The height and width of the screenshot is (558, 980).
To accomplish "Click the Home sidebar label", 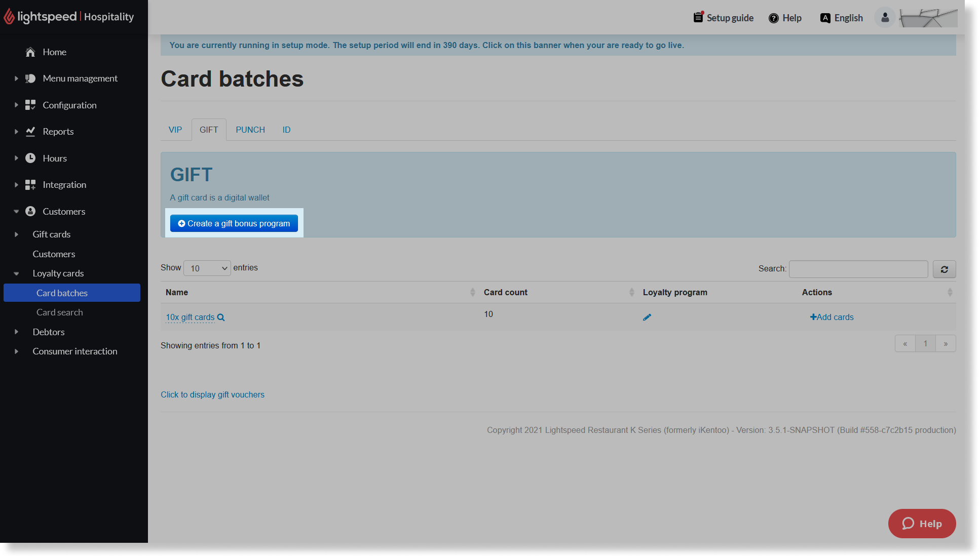I will pyautogui.click(x=55, y=52).
